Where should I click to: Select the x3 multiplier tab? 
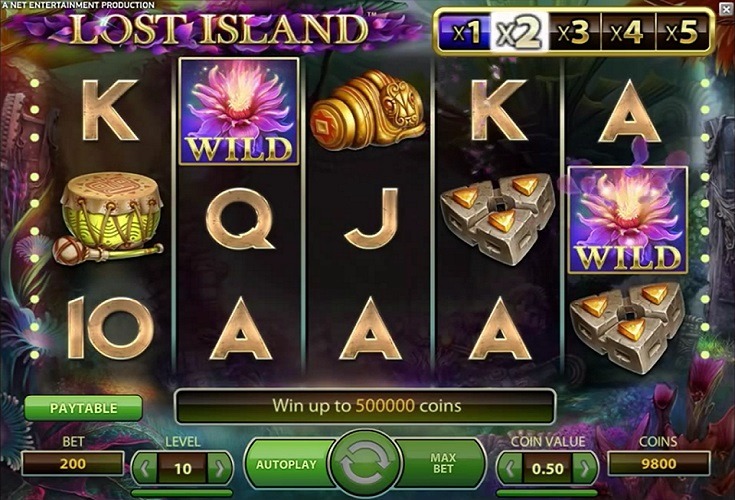click(574, 32)
